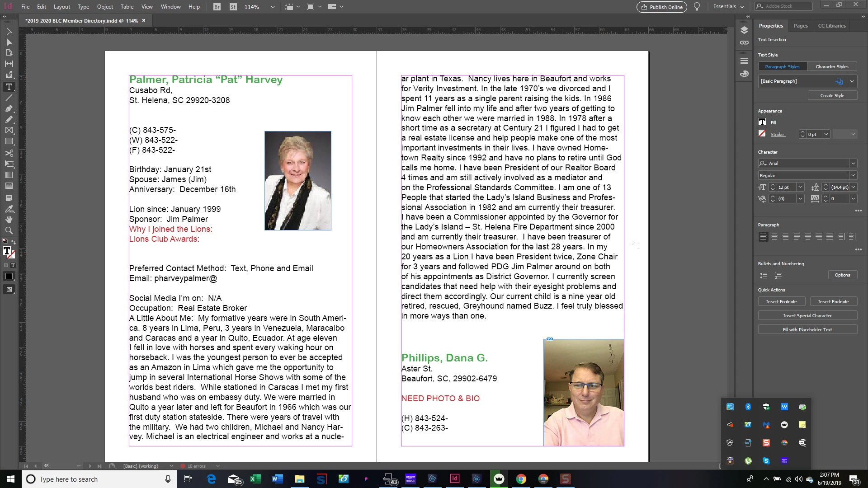Expand the Arial font family dropdown
The image size is (868, 488).
click(853, 163)
